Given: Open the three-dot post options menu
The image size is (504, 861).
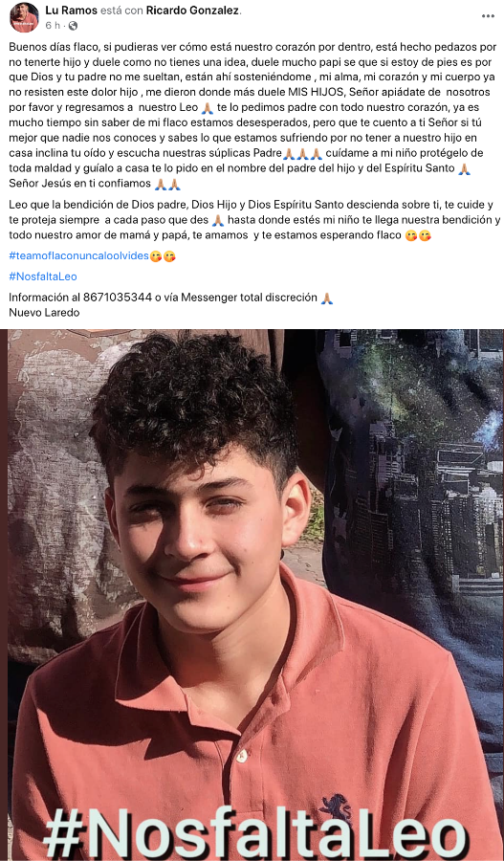Looking at the screenshot, I should click(488, 16).
